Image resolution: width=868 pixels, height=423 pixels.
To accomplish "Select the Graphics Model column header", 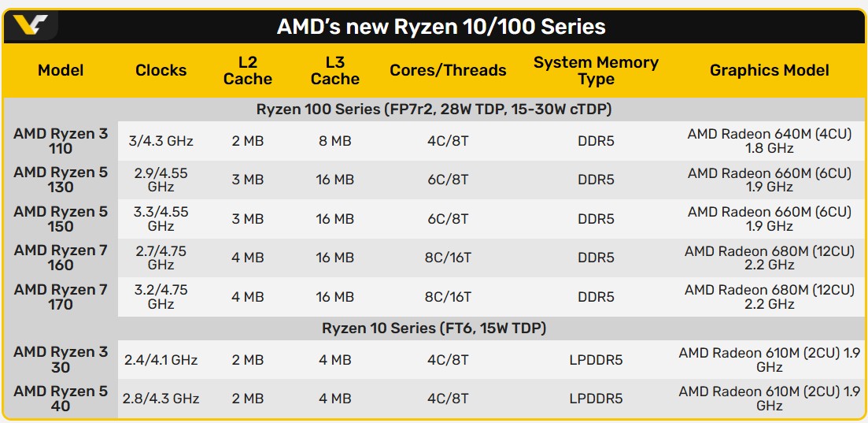I will point(769,70).
